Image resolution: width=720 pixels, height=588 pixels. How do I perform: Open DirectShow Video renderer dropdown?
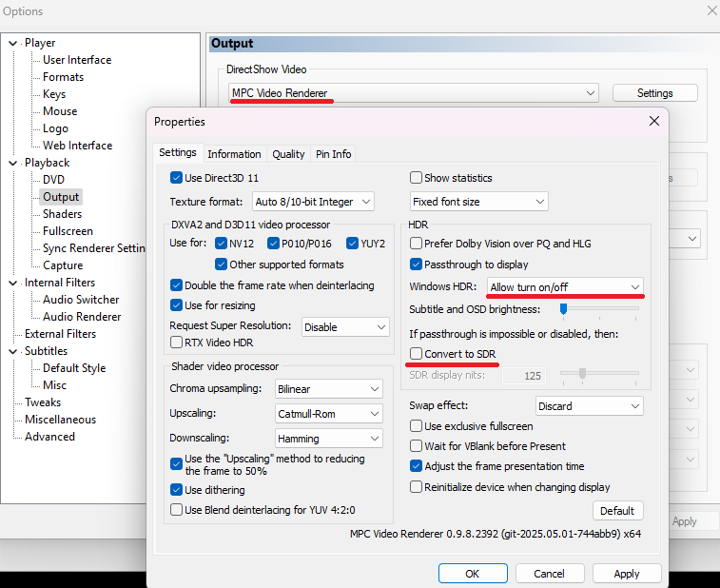click(x=414, y=93)
